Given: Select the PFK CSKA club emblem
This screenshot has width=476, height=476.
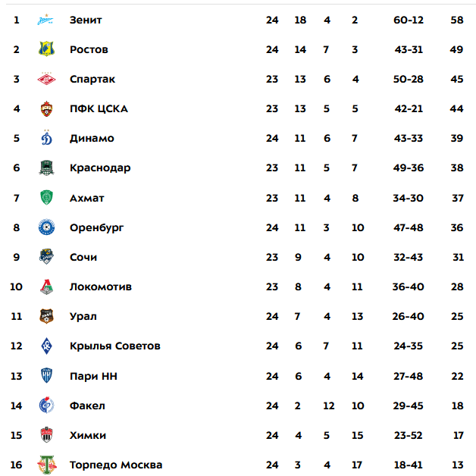Looking at the screenshot, I should (46, 108).
